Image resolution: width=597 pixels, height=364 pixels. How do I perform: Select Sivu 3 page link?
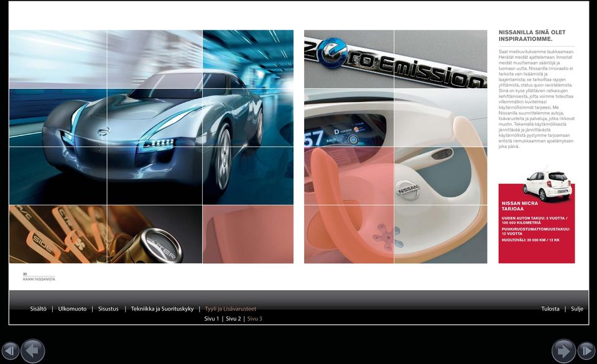(255, 319)
